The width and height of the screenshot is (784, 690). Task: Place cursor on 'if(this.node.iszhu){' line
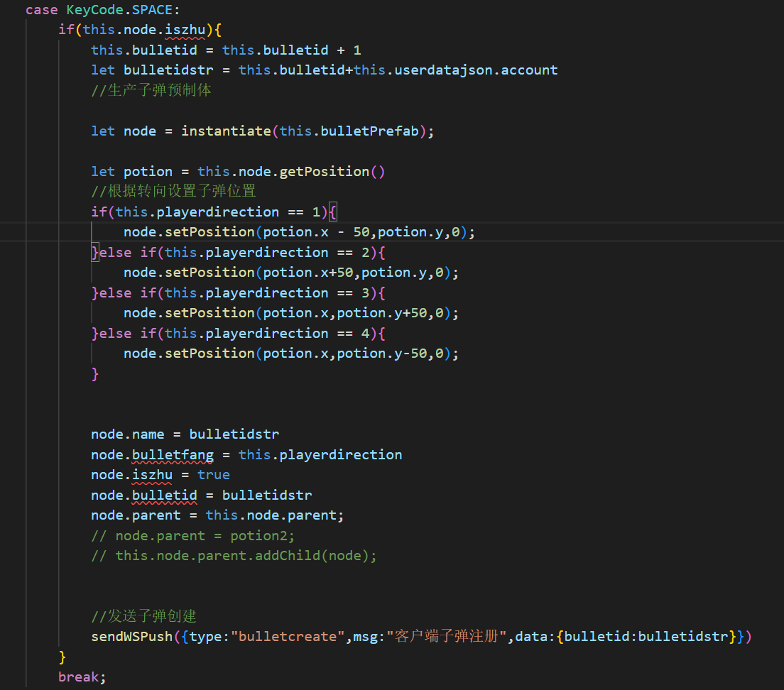pyautogui.click(x=139, y=30)
